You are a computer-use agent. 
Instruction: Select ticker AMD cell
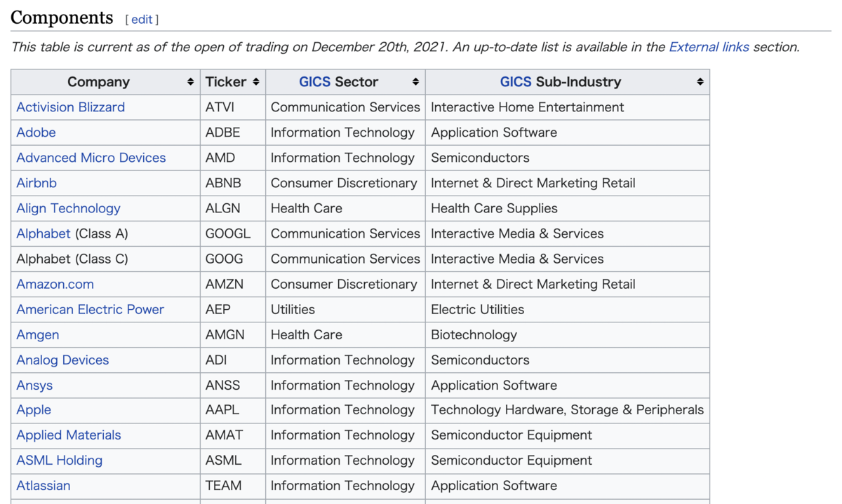tap(233, 158)
